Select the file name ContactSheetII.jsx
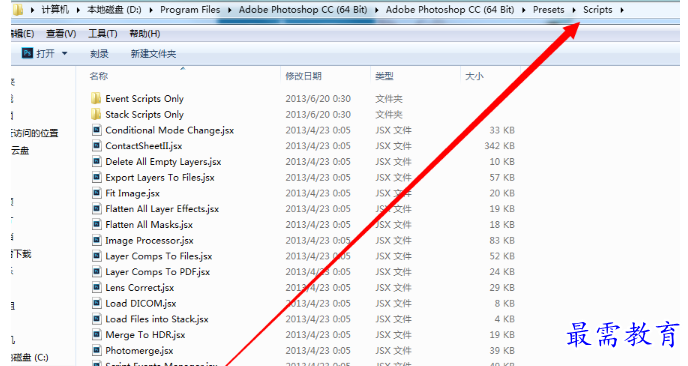Viewport: 688px width, 366px height. click(x=143, y=146)
